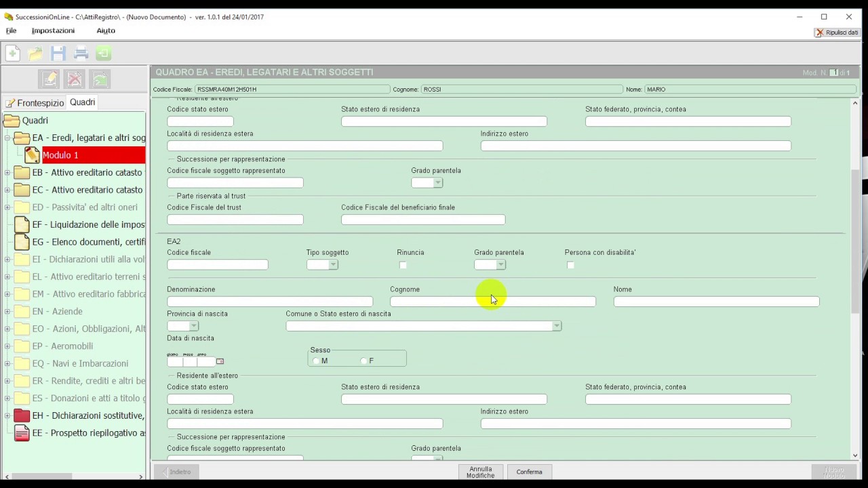Create a new document with the toolbar icon
Image resolution: width=868 pixels, height=488 pixels.
[x=12, y=53]
